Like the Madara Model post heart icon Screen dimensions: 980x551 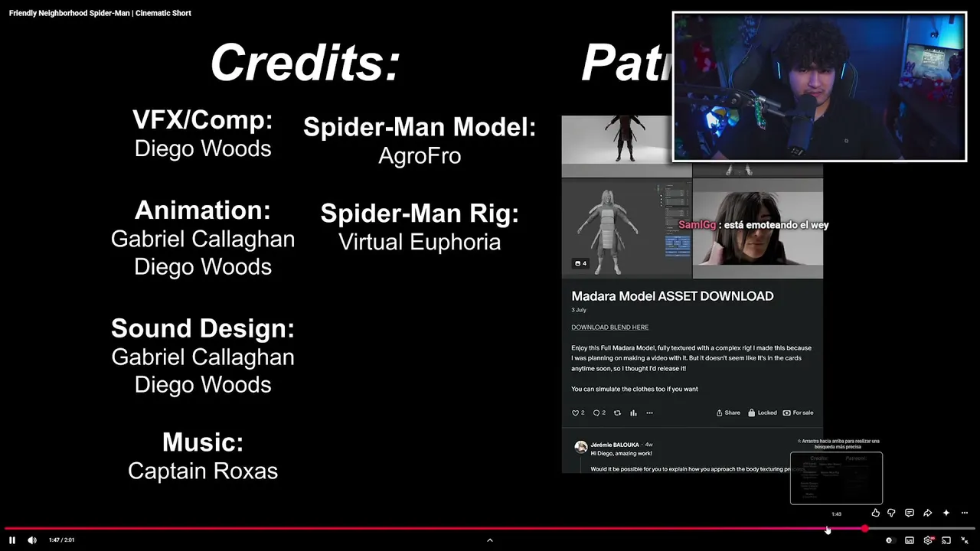click(576, 413)
